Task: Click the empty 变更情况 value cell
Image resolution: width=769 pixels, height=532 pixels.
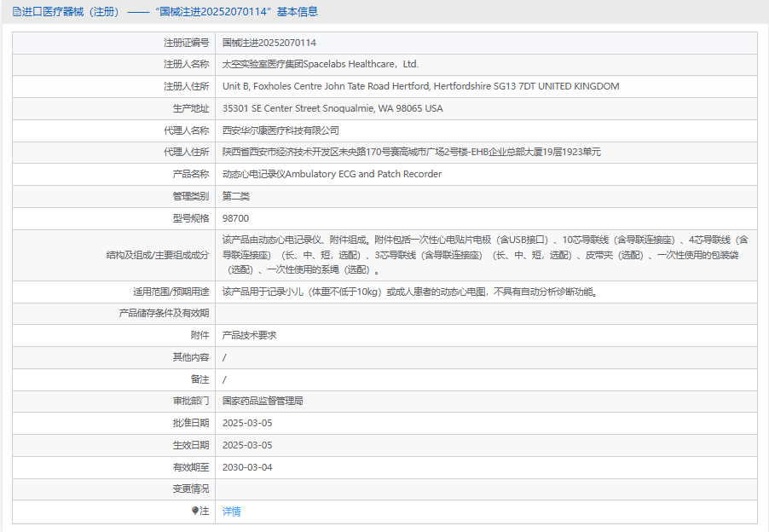Action: (486, 489)
